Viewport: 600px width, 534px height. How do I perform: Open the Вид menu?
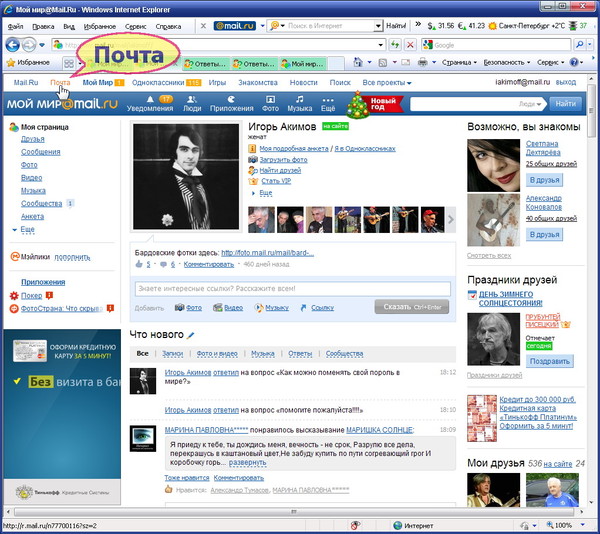pos(69,26)
